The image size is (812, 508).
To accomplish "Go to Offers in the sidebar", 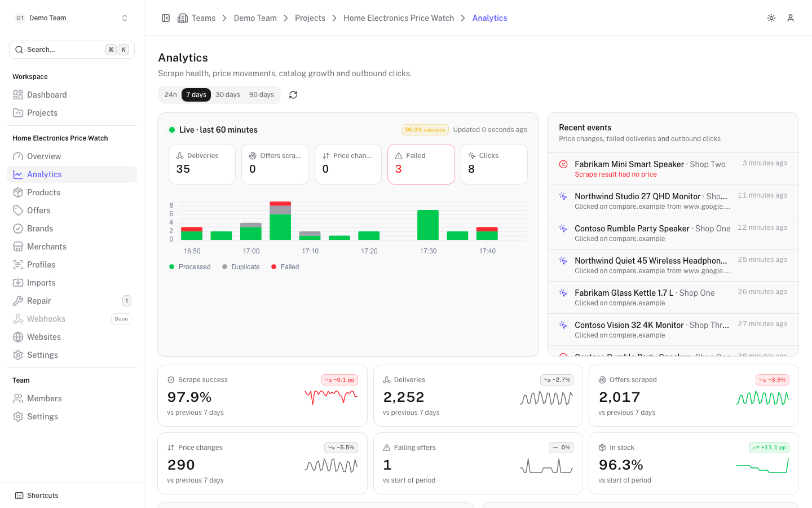I will [x=72, y=211].
